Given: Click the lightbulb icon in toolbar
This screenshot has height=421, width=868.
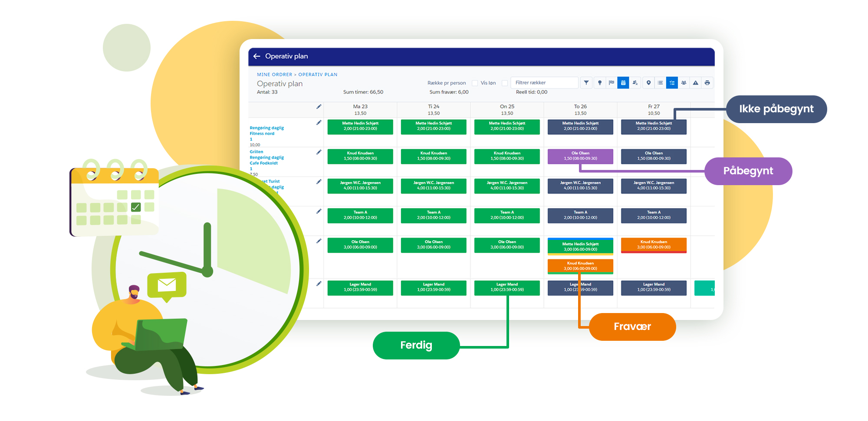Looking at the screenshot, I should point(600,83).
